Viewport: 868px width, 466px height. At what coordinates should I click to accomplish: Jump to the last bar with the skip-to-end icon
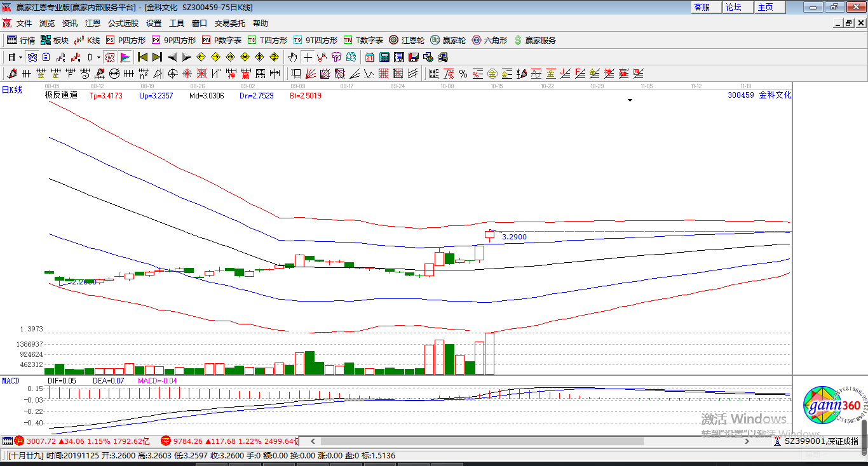click(x=157, y=57)
